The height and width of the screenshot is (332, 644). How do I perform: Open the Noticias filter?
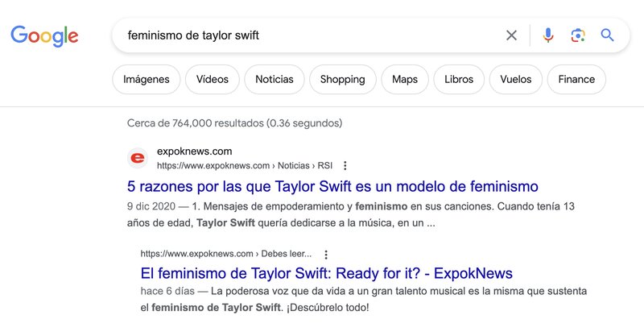click(x=274, y=80)
